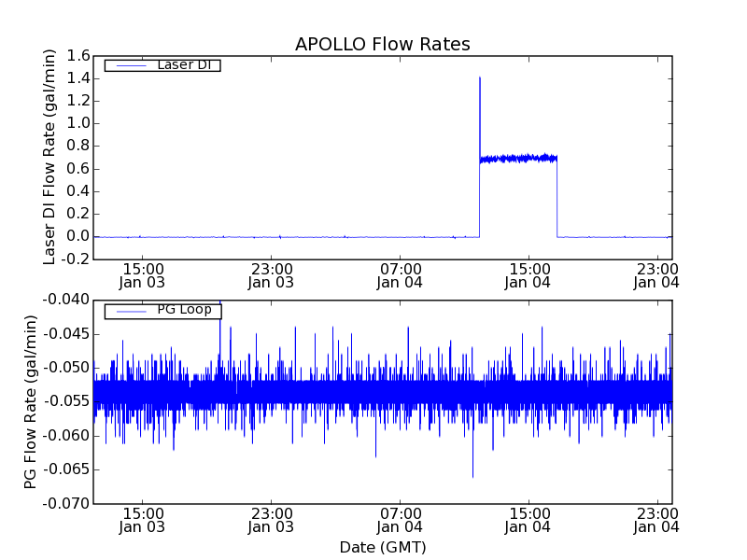The image size is (747, 560).
Task: Click the -0.065 tick on PG Flow axis
Action: (66, 469)
